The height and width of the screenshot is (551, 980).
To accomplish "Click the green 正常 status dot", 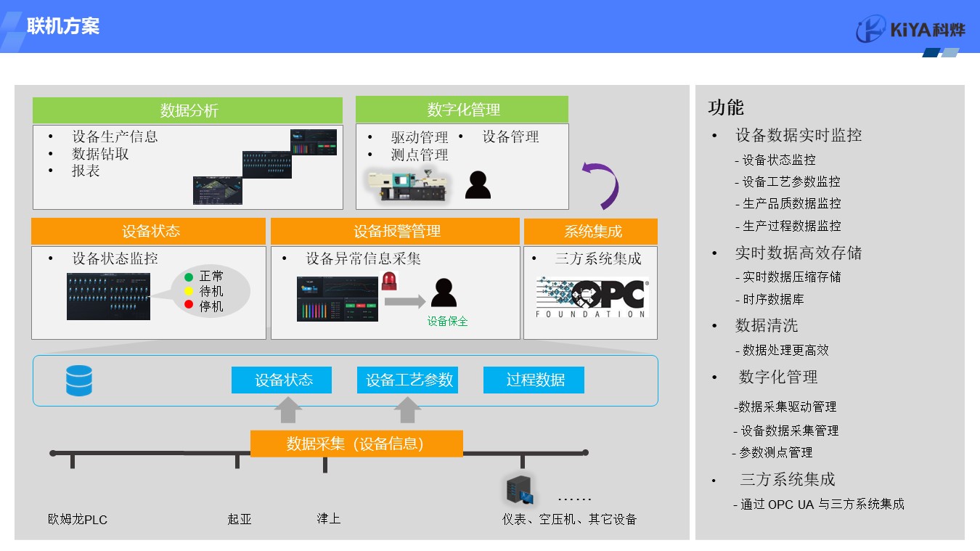I will [189, 277].
